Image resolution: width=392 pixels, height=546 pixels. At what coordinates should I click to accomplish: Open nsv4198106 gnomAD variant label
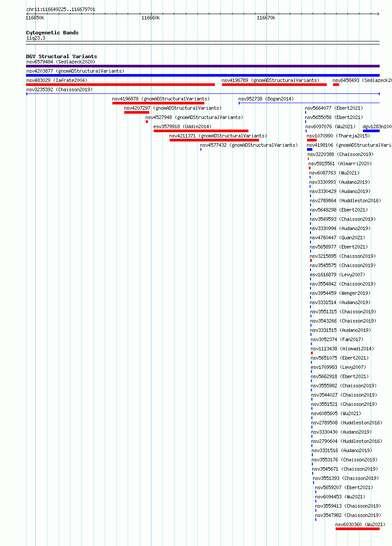click(349, 145)
